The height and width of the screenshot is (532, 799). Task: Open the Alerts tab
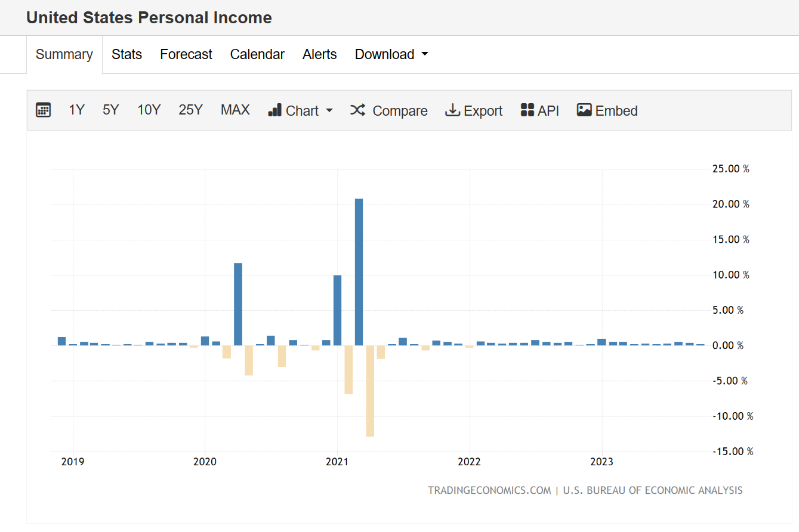click(319, 54)
